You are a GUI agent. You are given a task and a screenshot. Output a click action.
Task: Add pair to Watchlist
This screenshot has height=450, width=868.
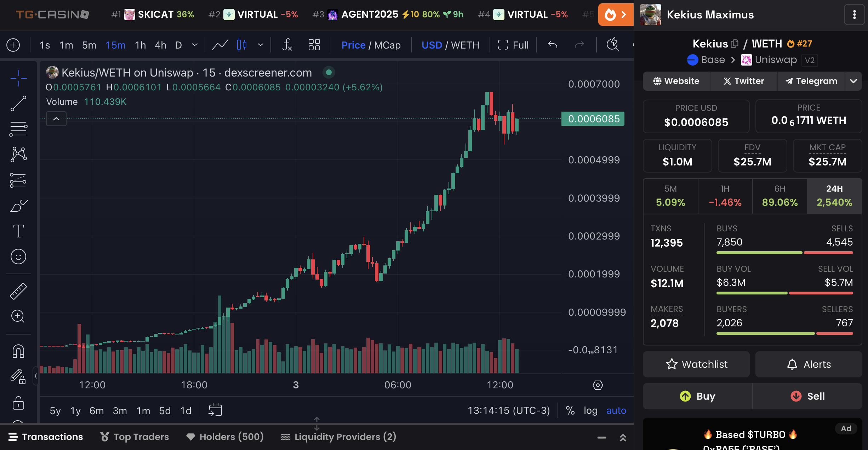point(696,364)
